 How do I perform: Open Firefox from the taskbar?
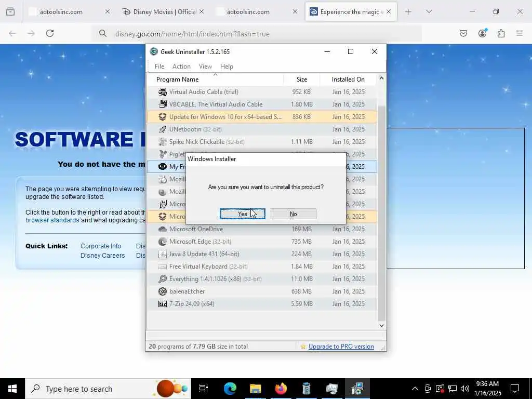point(281,389)
